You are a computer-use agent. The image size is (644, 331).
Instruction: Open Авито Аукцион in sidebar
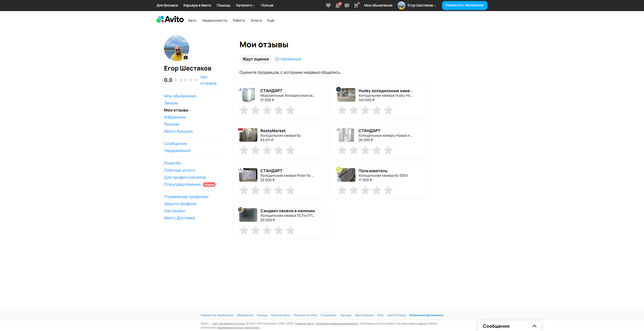(x=178, y=131)
